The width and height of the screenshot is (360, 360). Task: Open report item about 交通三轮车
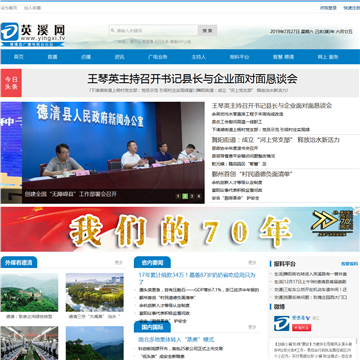[310, 289]
